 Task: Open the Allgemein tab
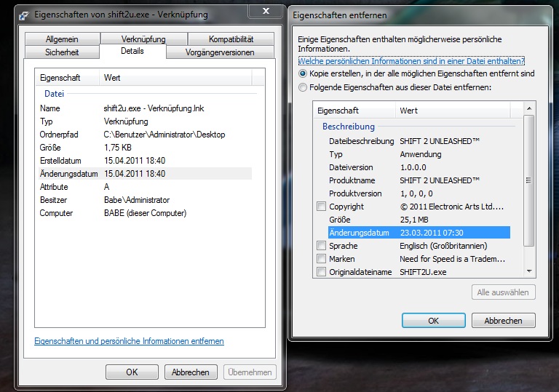[x=62, y=39]
